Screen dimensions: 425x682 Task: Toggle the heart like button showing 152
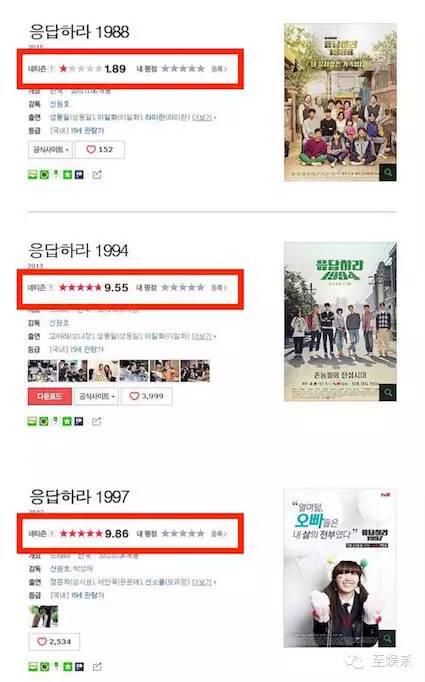(100, 150)
